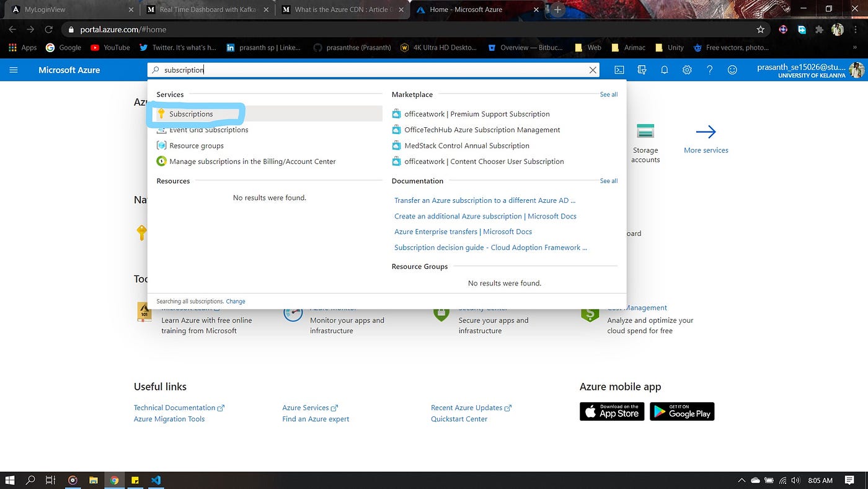Image resolution: width=868 pixels, height=489 pixels.
Task: Click the Microsoft Azure portal title
Action: coord(69,70)
